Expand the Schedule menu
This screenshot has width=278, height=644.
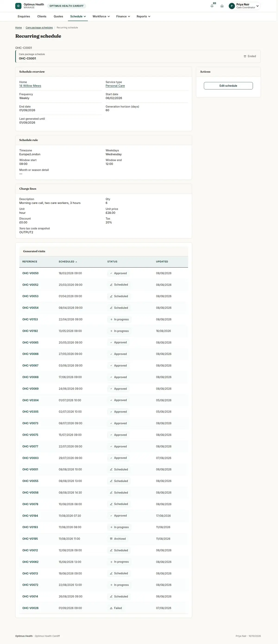click(78, 16)
